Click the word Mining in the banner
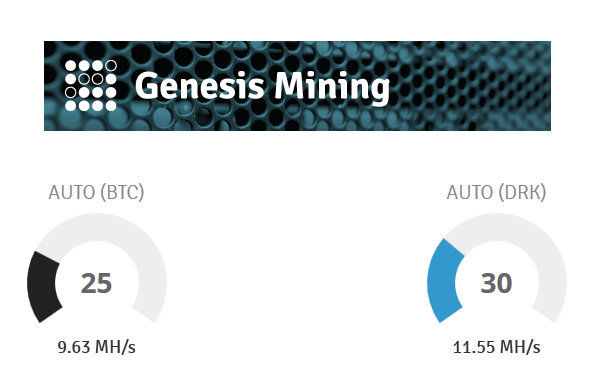This screenshot has height=390, width=600. click(332, 87)
